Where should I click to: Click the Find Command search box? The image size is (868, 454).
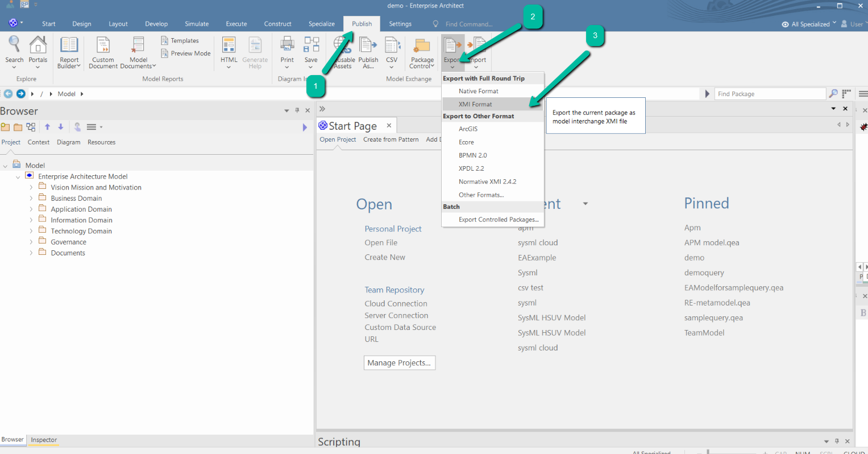point(469,24)
